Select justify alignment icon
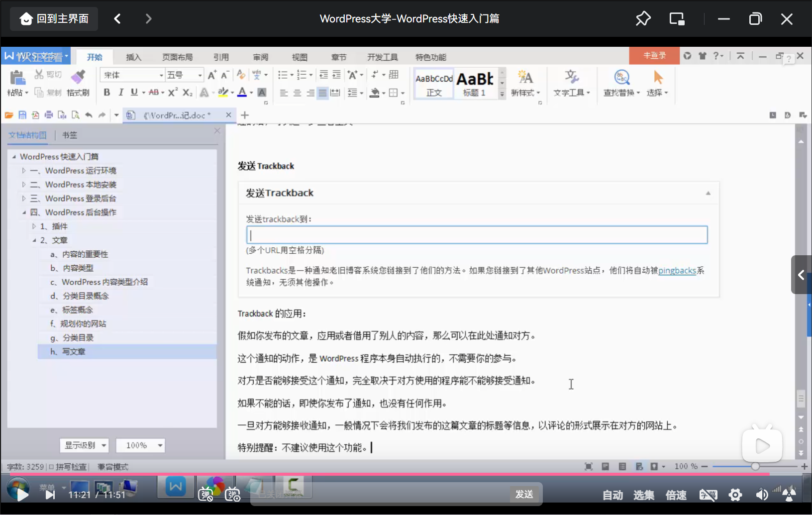Screen dimensions: 812x515 (x=323, y=93)
